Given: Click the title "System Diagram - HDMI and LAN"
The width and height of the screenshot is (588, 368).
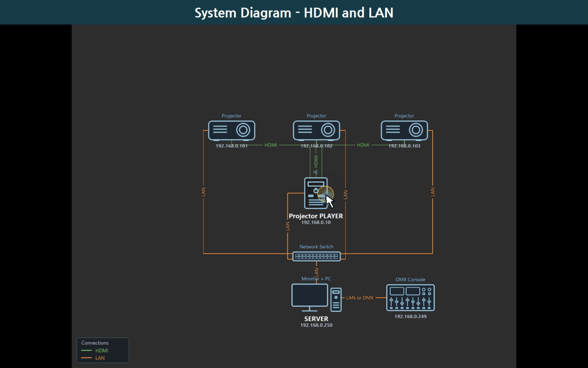Looking at the screenshot, I should pos(294,13).
